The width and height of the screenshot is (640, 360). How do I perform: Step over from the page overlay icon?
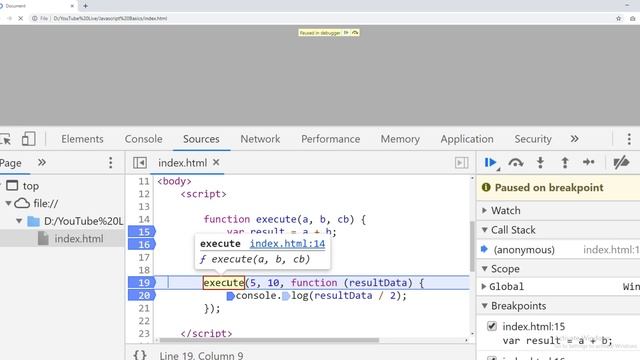355,33
